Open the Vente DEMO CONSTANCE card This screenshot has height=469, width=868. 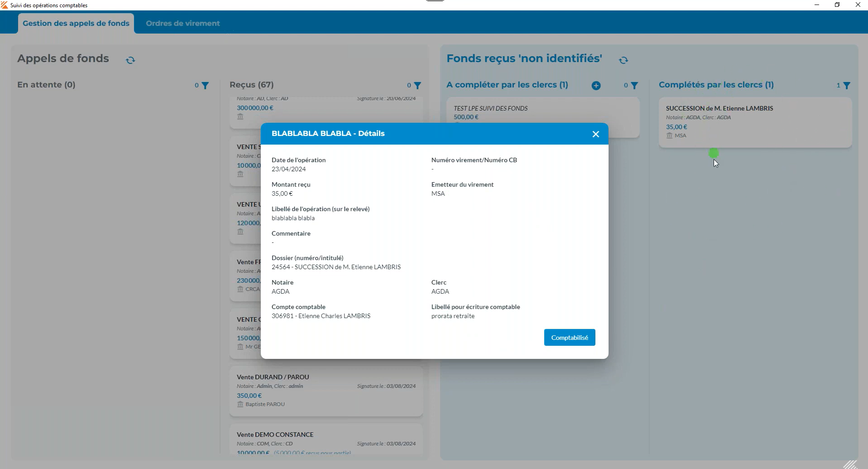(326, 439)
